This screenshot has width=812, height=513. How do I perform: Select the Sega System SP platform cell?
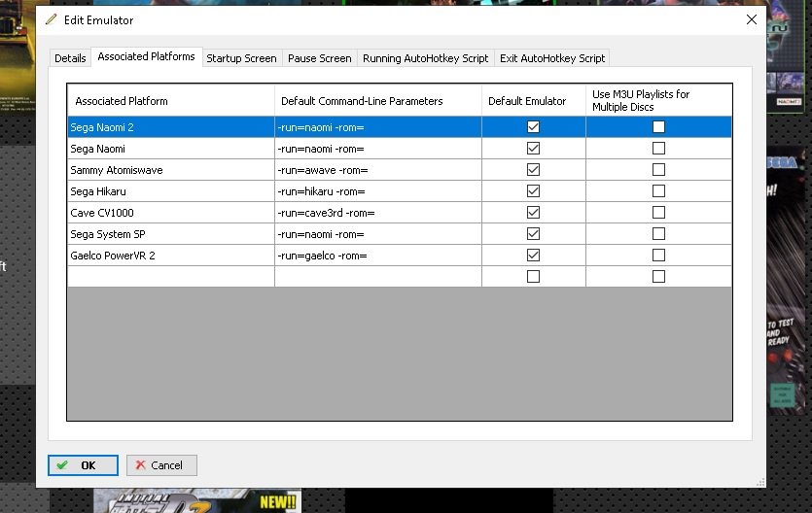(x=171, y=234)
